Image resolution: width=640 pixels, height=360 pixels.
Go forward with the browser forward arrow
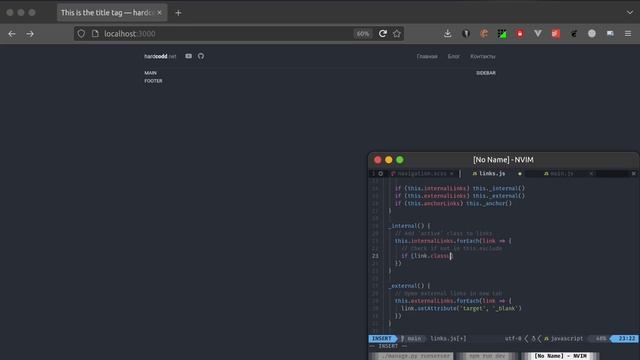(30, 34)
